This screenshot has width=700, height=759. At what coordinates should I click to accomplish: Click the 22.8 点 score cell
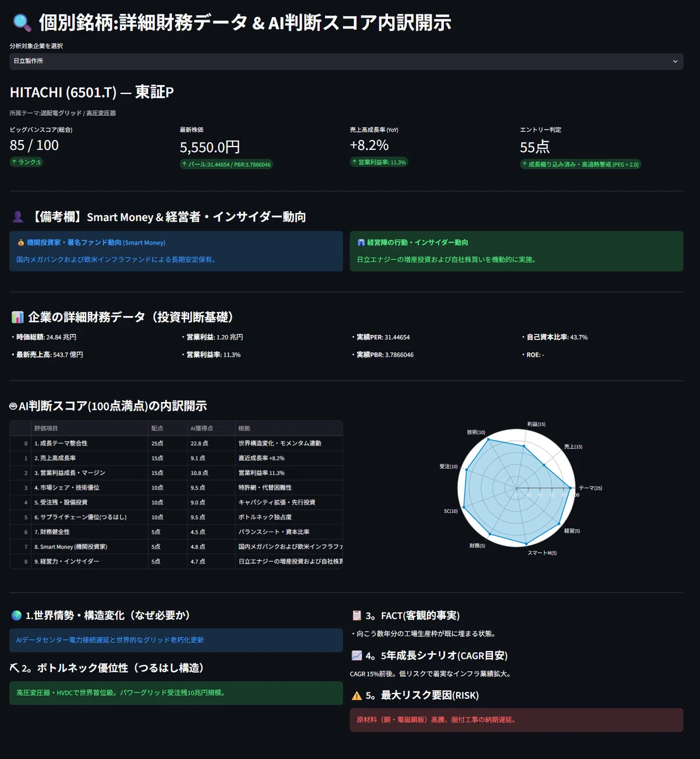coord(211,443)
